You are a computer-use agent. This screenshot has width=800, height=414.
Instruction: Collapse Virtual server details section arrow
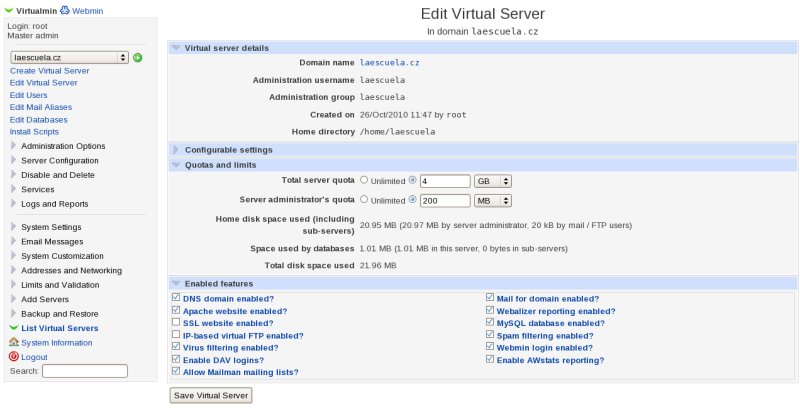pos(177,48)
